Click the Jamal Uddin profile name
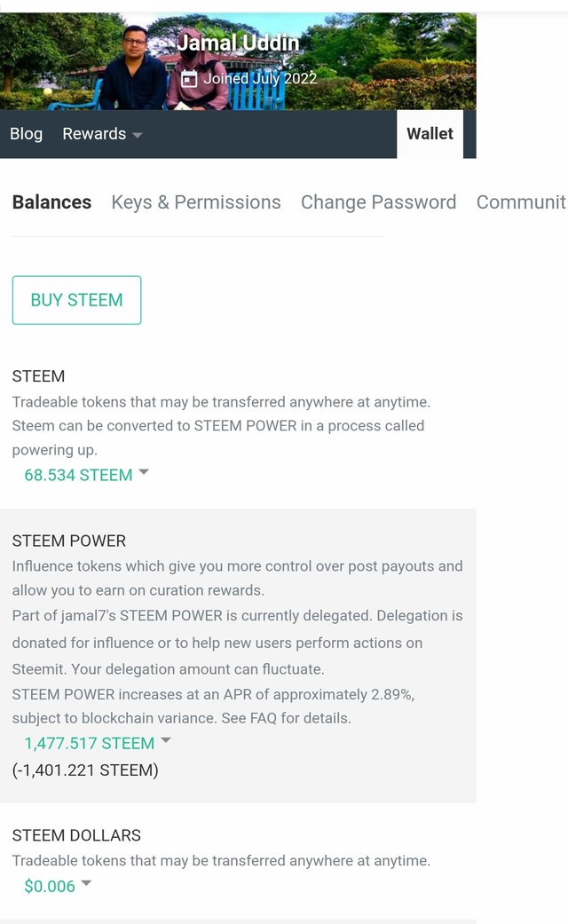 [x=238, y=43]
